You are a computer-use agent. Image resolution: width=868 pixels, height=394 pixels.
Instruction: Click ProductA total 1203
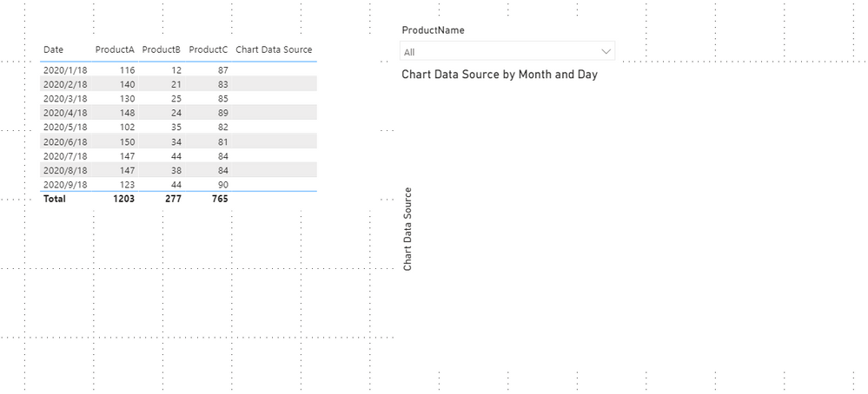pyautogui.click(x=123, y=199)
